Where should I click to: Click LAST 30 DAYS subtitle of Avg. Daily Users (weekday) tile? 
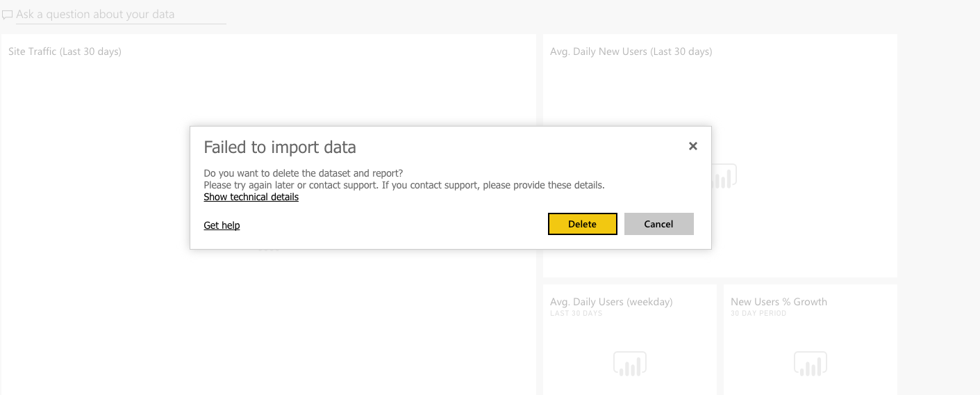point(576,314)
